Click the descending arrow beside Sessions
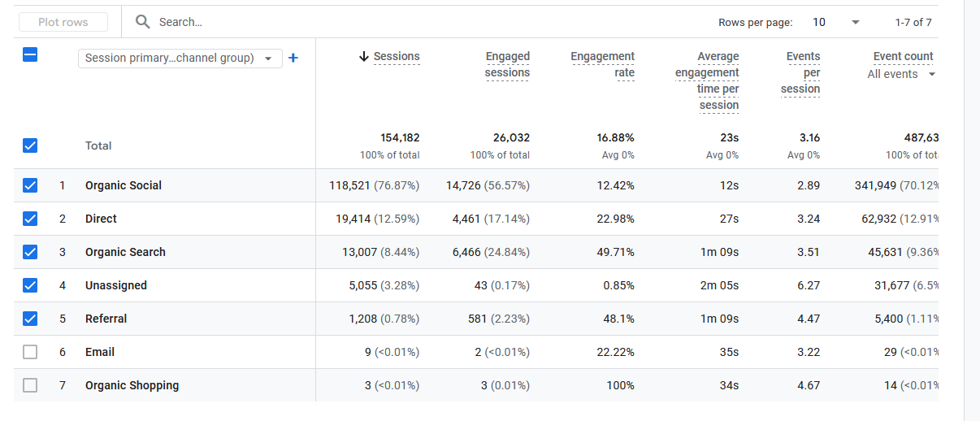The height and width of the screenshot is (421, 980). (364, 57)
